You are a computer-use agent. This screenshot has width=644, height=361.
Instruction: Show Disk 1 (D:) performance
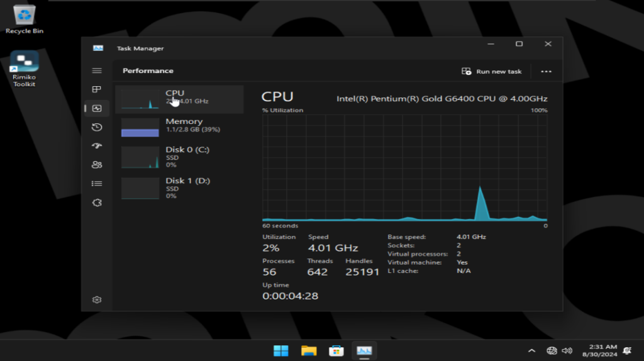[179, 188]
